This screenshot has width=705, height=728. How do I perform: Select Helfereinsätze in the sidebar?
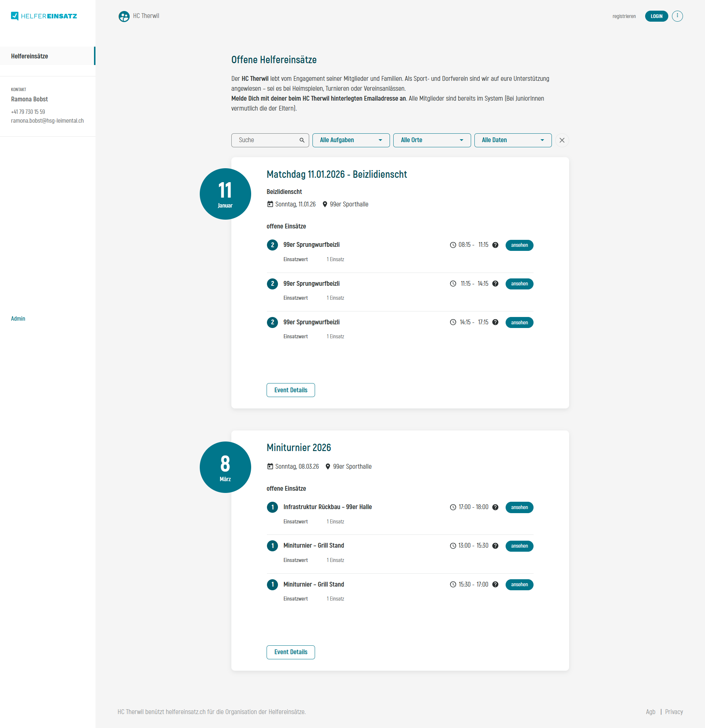(x=29, y=56)
